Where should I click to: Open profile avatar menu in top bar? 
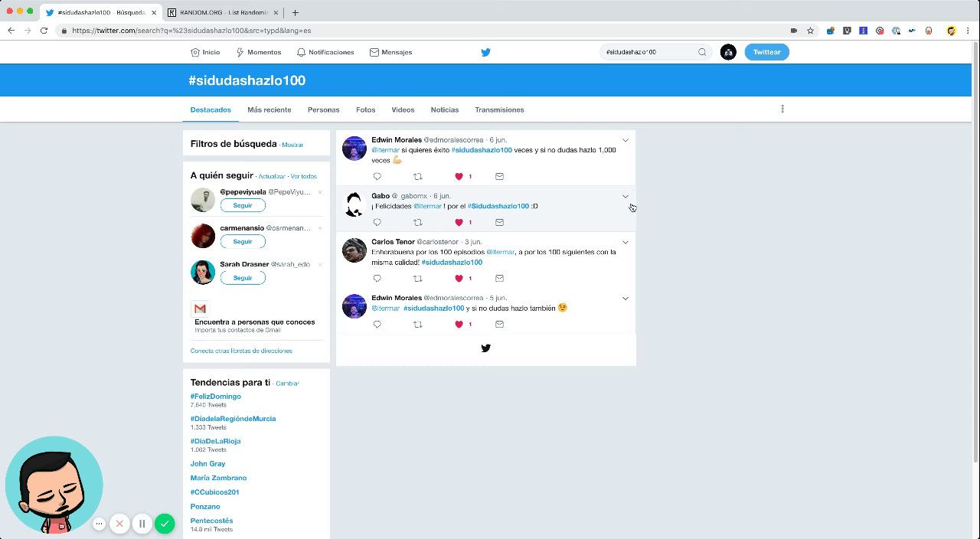tap(728, 52)
